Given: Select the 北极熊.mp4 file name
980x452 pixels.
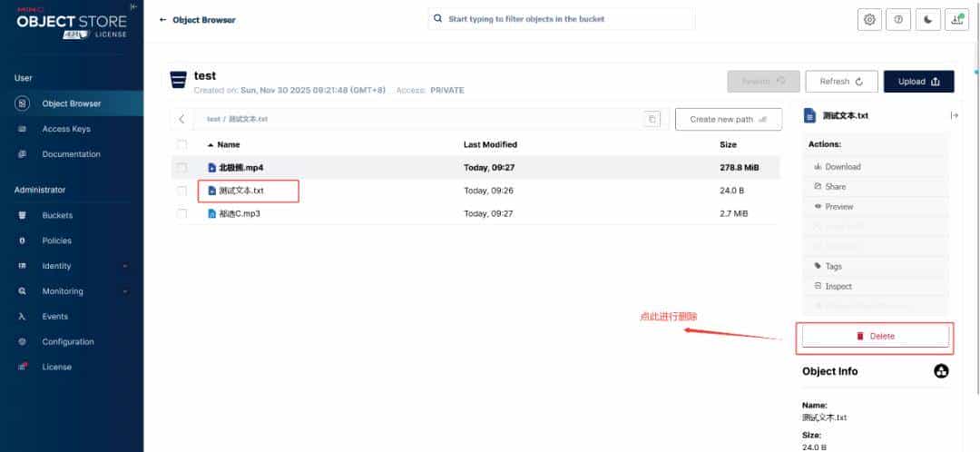Looking at the screenshot, I should pos(241,168).
